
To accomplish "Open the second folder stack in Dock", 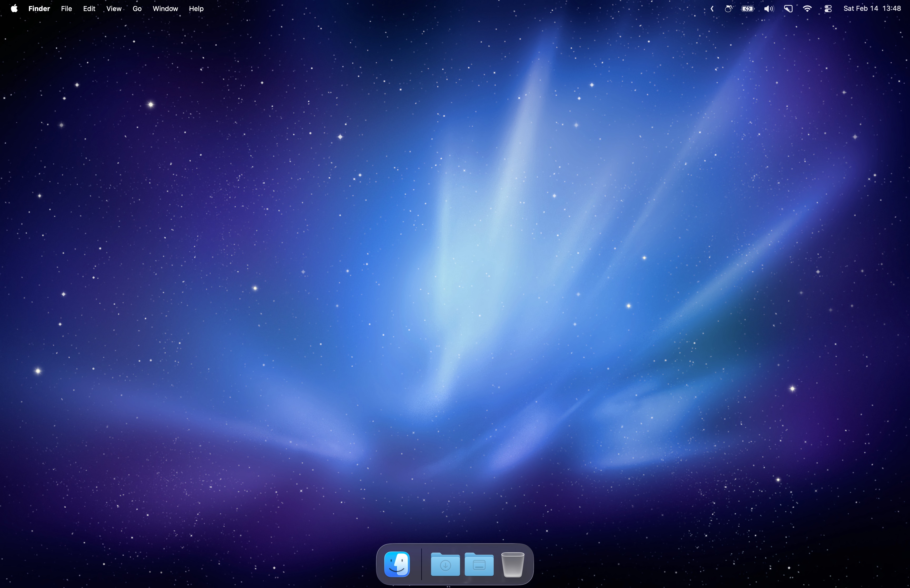I will [x=479, y=564].
